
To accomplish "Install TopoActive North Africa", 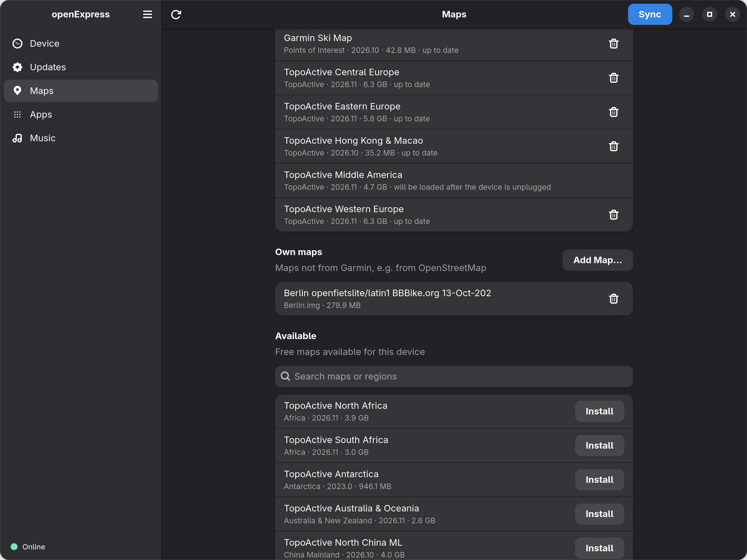I will 599,411.
